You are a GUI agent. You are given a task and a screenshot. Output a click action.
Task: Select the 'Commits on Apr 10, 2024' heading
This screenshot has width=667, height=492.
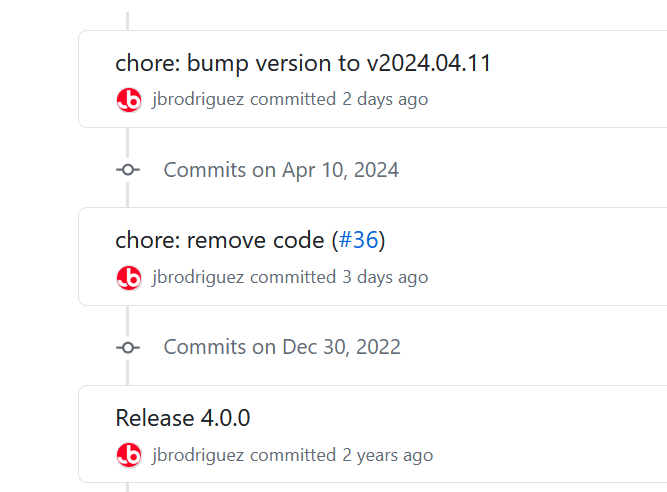coord(281,170)
